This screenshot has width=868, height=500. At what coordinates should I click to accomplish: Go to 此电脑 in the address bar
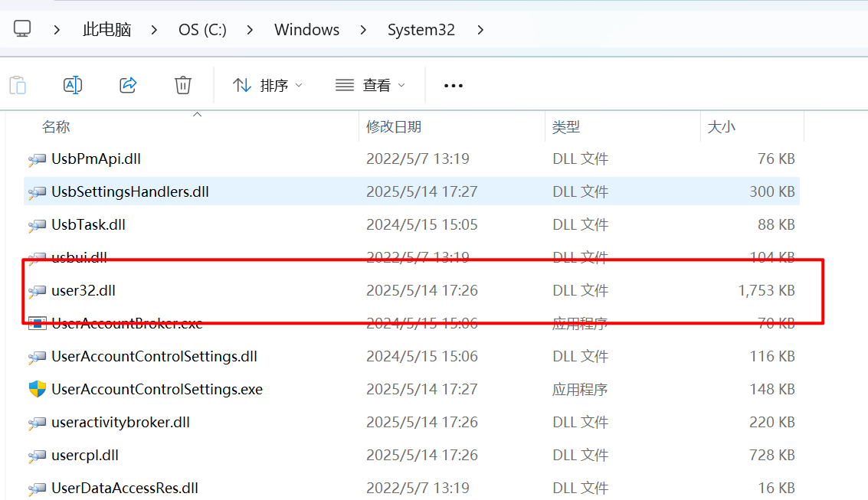107,31
